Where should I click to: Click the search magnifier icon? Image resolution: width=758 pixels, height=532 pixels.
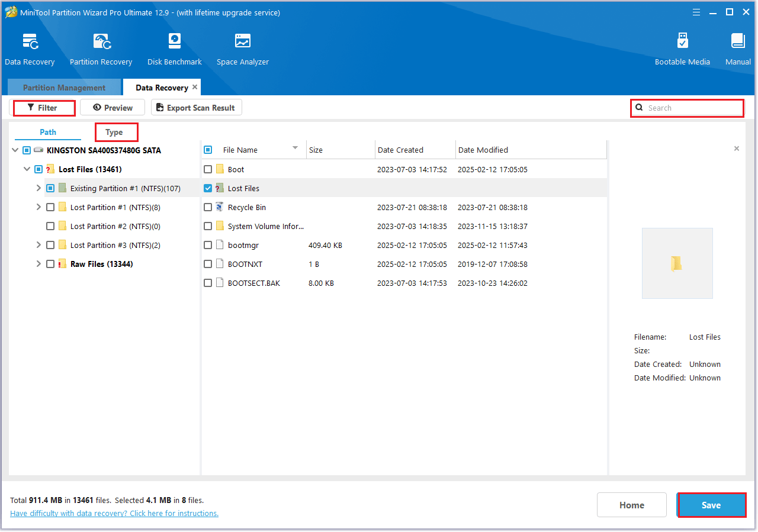pos(640,108)
